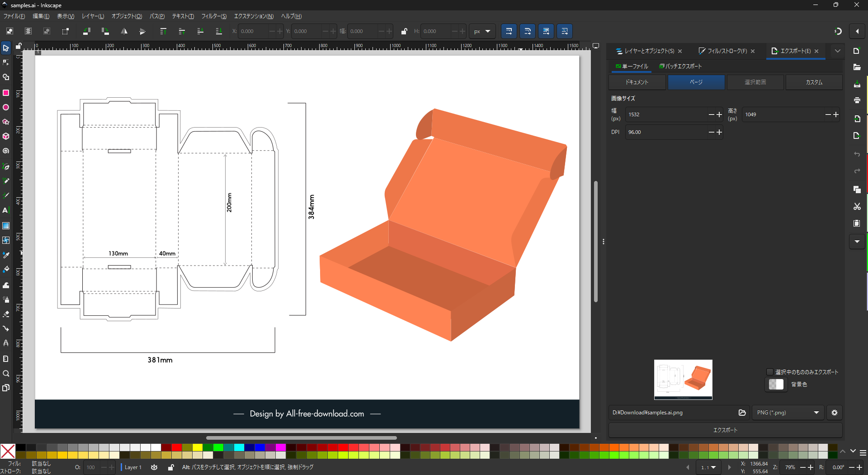Pick the red color swatch in palette
Screen dimensions: 868x475
[177, 448]
